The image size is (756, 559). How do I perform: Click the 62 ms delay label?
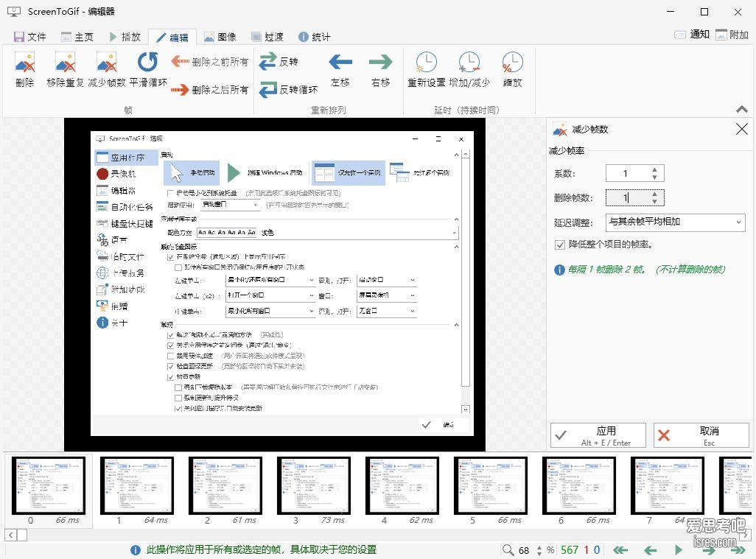(421, 521)
